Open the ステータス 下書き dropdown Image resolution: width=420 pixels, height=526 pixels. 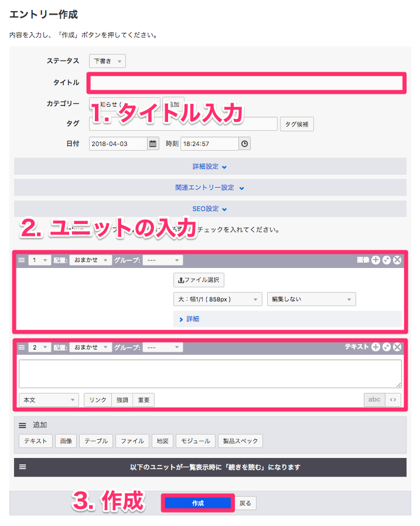click(107, 61)
